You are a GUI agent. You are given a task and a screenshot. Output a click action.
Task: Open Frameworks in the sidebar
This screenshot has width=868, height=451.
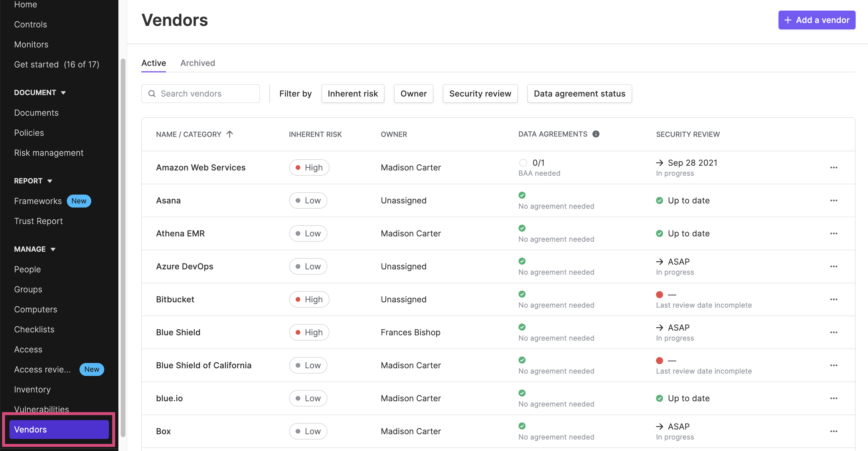(38, 201)
